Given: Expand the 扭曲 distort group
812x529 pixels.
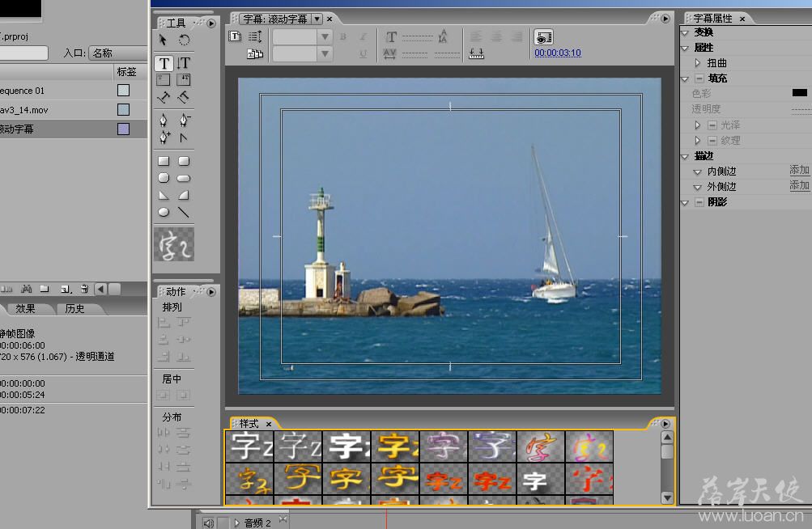Looking at the screenshot, I should (697, 62).
